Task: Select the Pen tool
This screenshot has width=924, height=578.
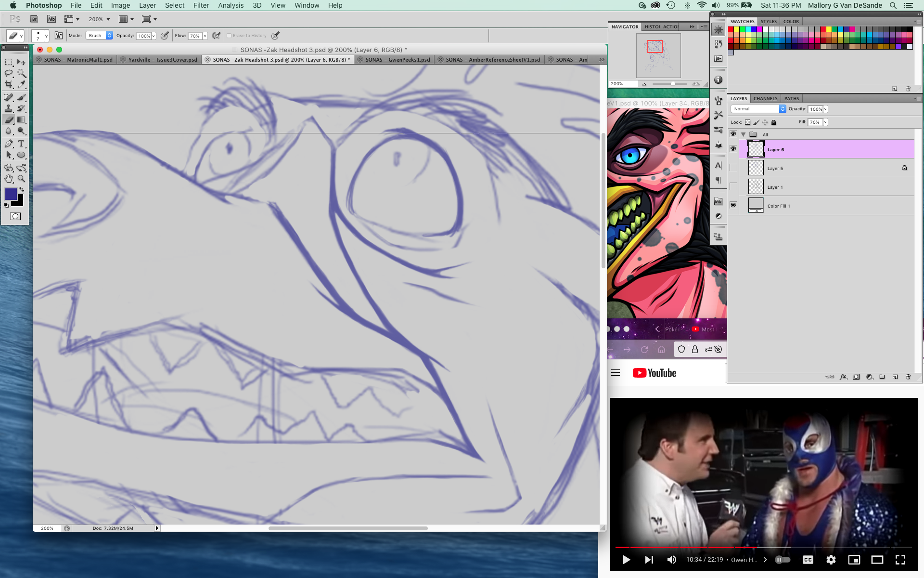Action: click(x=9, y=144)
